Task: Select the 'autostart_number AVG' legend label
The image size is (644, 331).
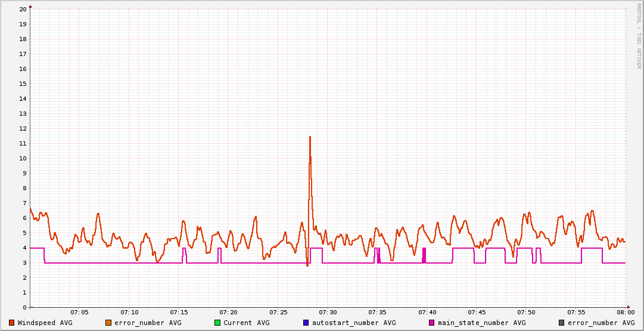Action: 354,323
